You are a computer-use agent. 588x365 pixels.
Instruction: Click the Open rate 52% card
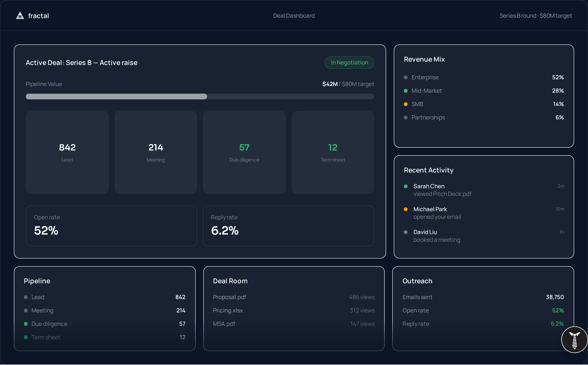pos(111,226)
